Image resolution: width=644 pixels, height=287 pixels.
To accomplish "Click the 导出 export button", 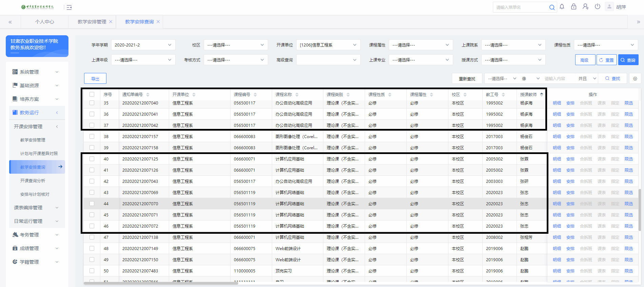I will pos(95,79).
